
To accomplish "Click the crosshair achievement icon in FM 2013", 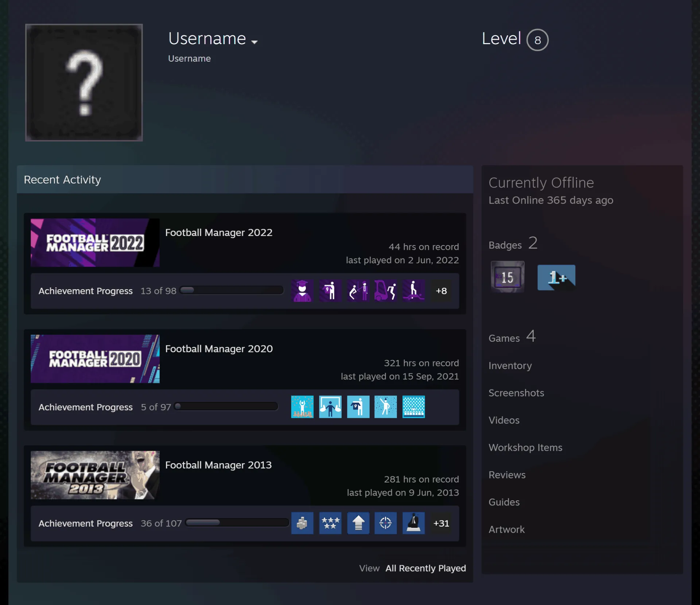I will tap(386, 523).
